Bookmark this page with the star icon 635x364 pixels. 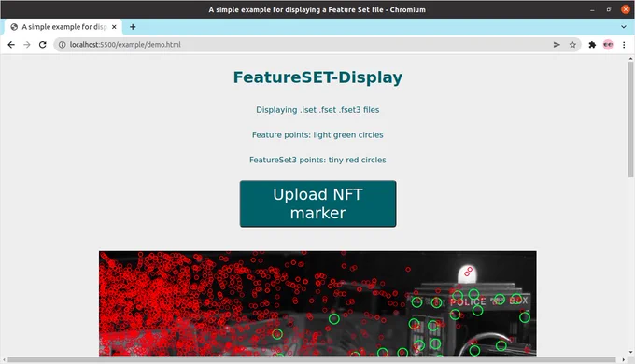pyautogui.click(x=572, y=45)
